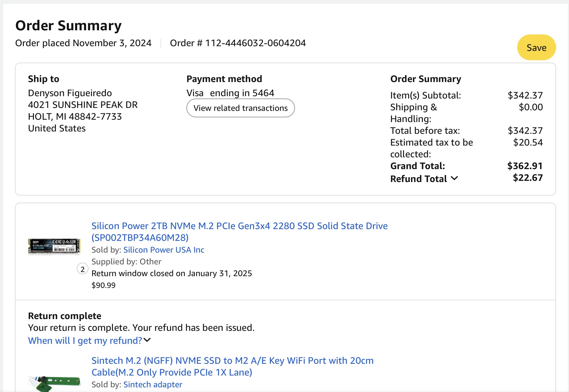Click the Order placed November 3, 2024 text

pyautogui.click(x=83, y=43)
